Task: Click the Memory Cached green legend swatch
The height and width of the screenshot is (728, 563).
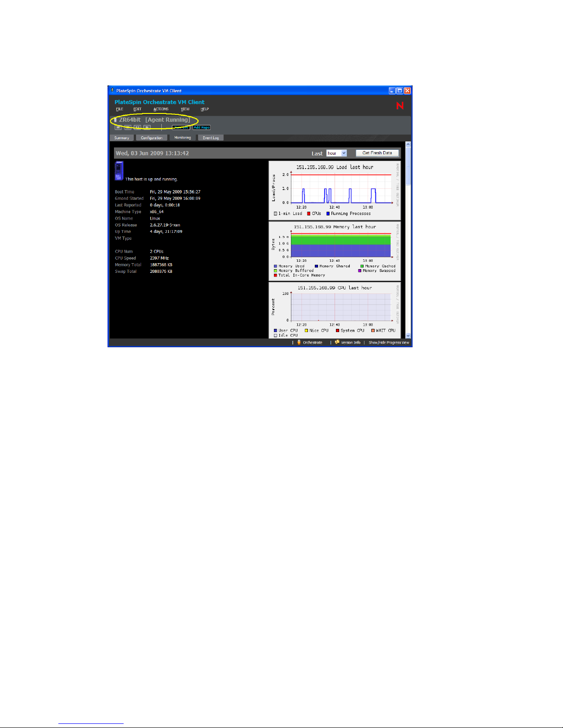Action: click(x=362, y=266)
